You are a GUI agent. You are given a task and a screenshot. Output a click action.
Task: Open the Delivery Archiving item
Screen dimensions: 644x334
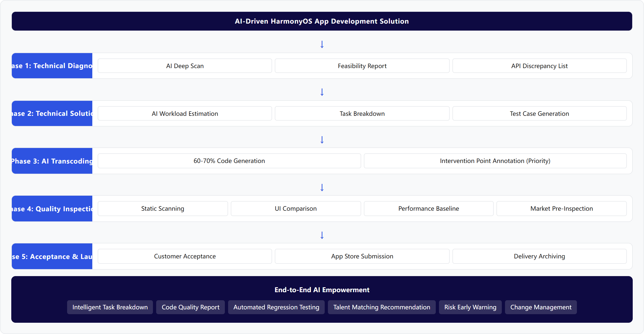click(539, 256)
